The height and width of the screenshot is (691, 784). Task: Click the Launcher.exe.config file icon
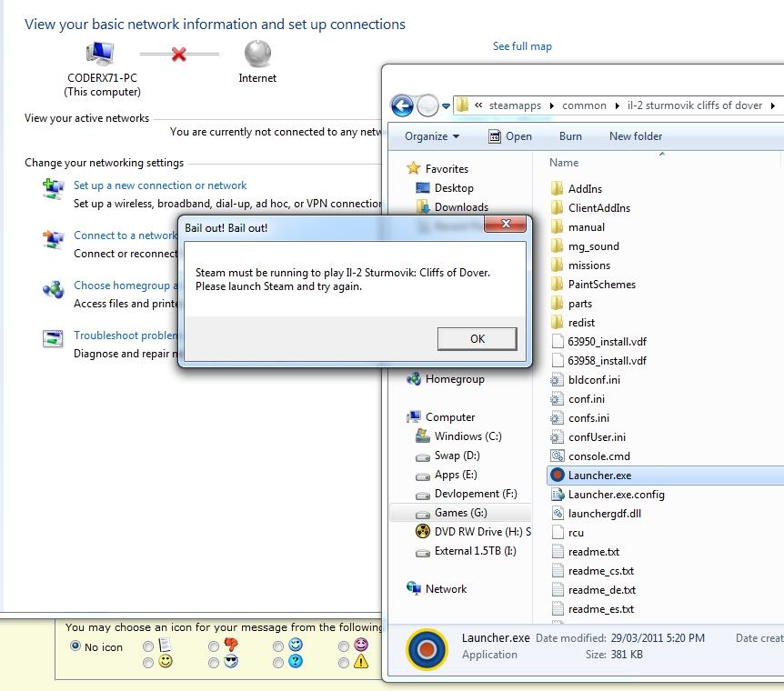click(x=557, y=494)
